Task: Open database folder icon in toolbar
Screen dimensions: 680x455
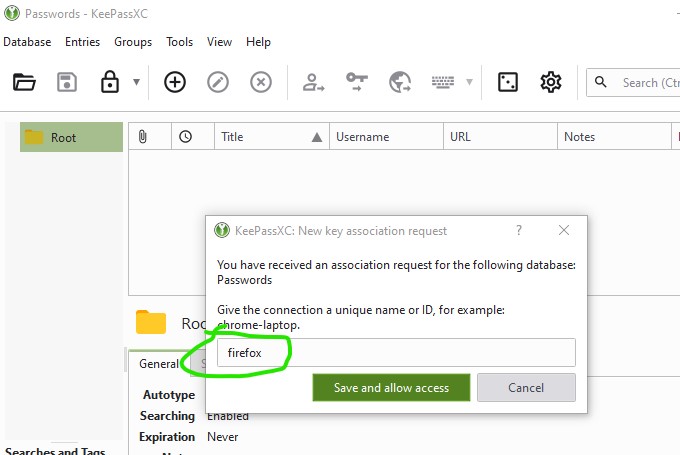Action: 24,82
